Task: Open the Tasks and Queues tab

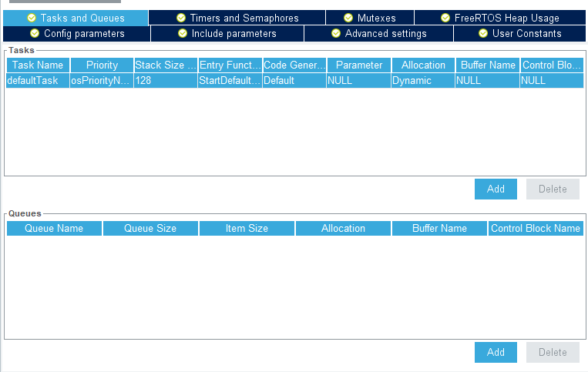Action: tap(76, 18)
